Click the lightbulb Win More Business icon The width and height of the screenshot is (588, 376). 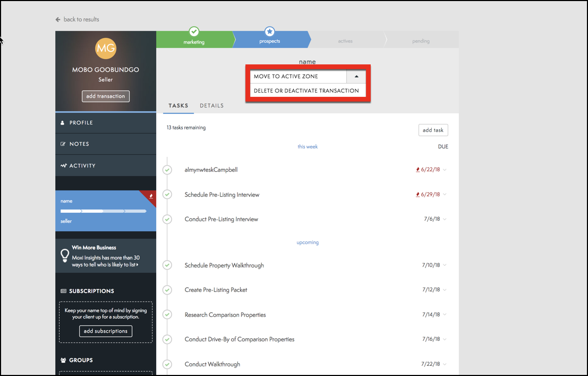(x=64, y=255)
